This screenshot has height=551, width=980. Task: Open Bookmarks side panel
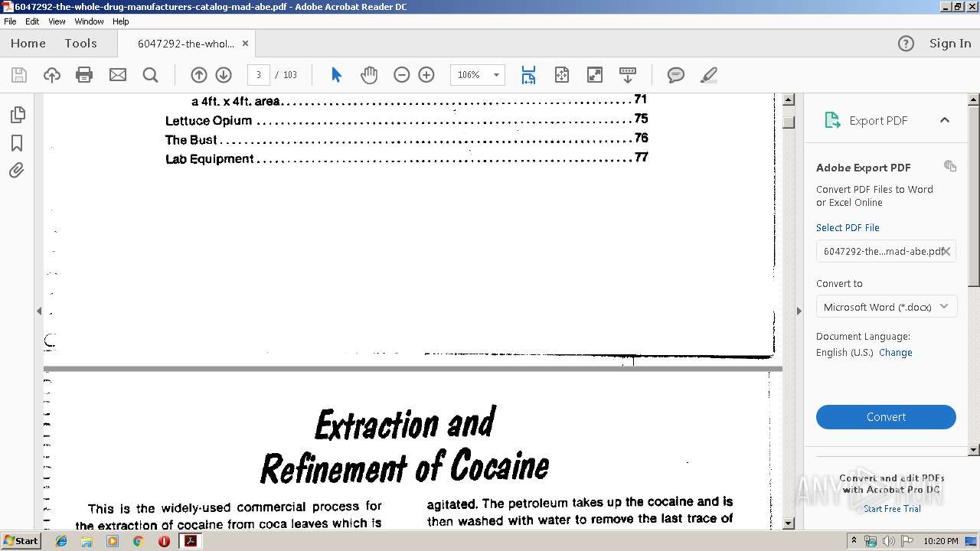point(17,143)
